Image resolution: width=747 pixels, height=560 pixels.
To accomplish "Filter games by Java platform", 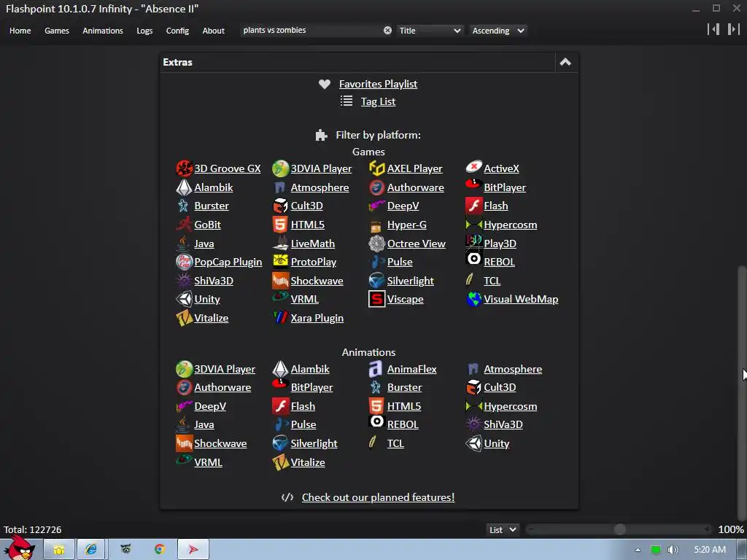I will [x=204, y=244].
